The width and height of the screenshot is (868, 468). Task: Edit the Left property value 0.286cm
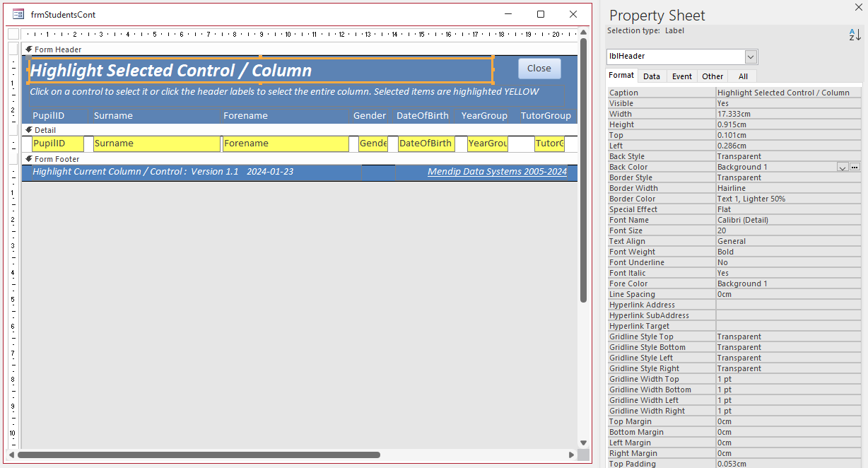tap(788, 146)
